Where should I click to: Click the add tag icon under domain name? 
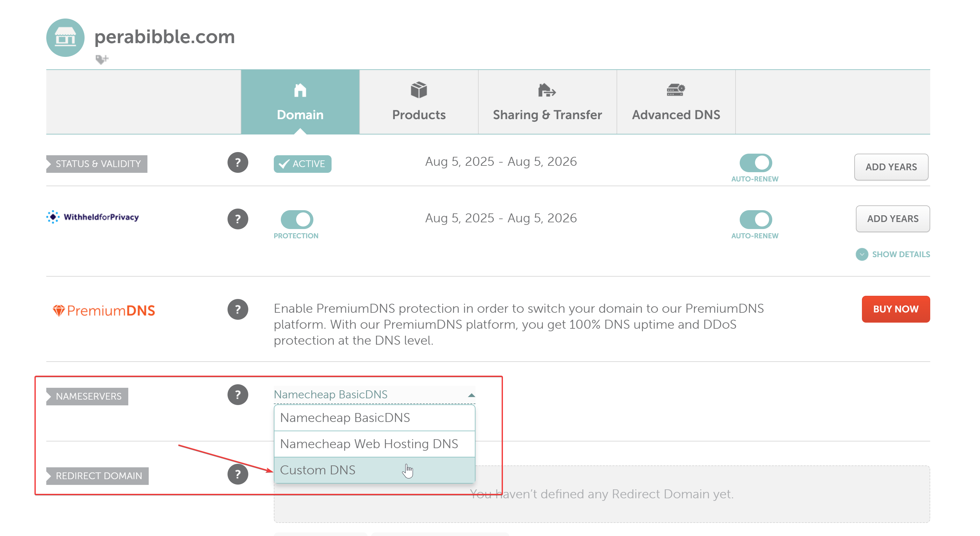point(101,59)
